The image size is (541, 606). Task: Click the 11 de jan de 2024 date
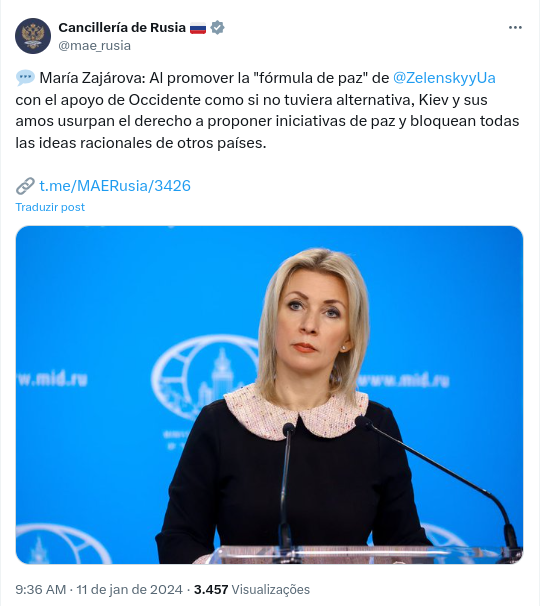pyautogui.click(x=129, y=589)
